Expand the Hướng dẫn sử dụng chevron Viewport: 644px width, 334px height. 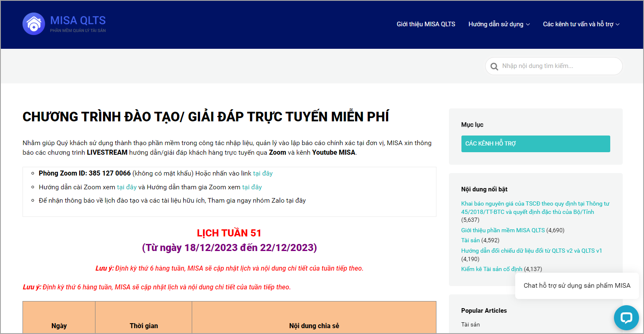click(x=528, y=25)
